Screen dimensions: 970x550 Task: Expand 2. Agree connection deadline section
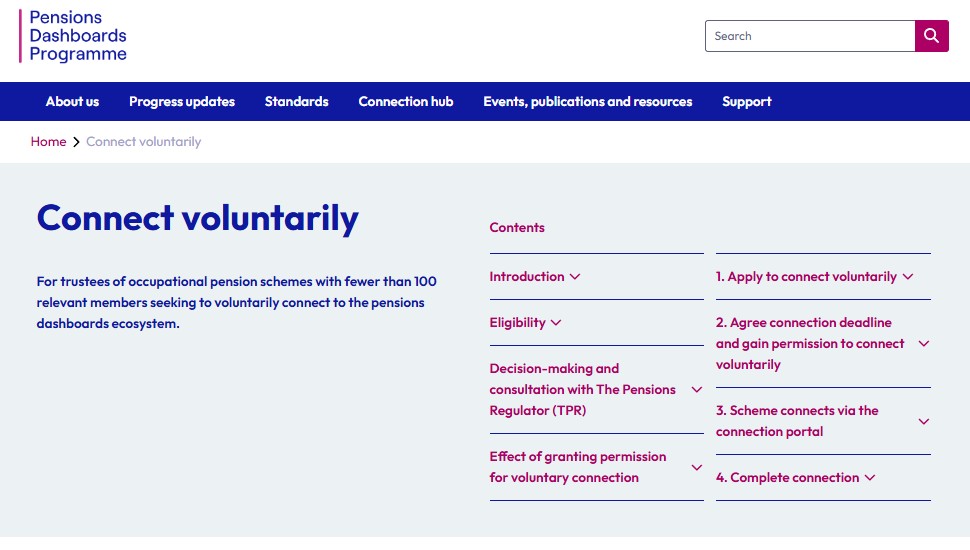click(x=822, y=344)
